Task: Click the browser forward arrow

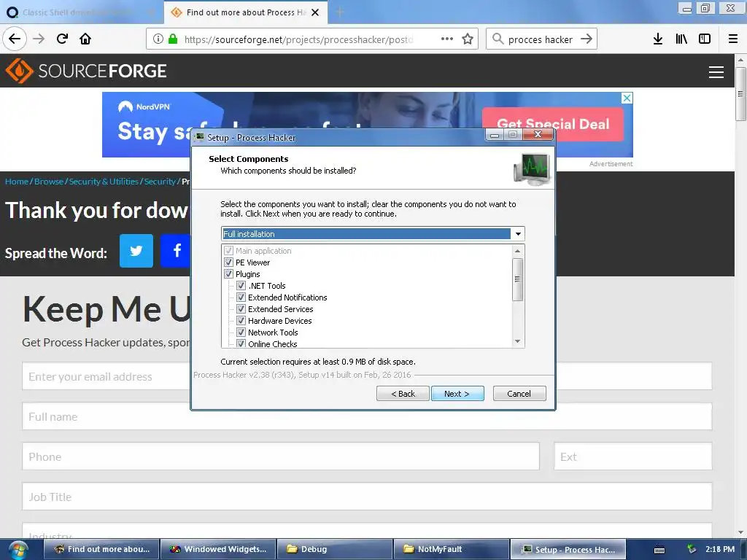Action: coord(39,39)
